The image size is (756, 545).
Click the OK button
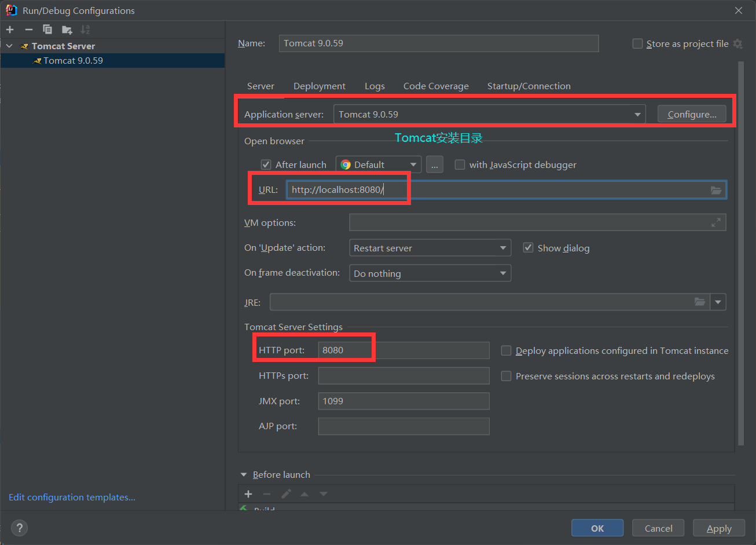click(x=597, y=528)
